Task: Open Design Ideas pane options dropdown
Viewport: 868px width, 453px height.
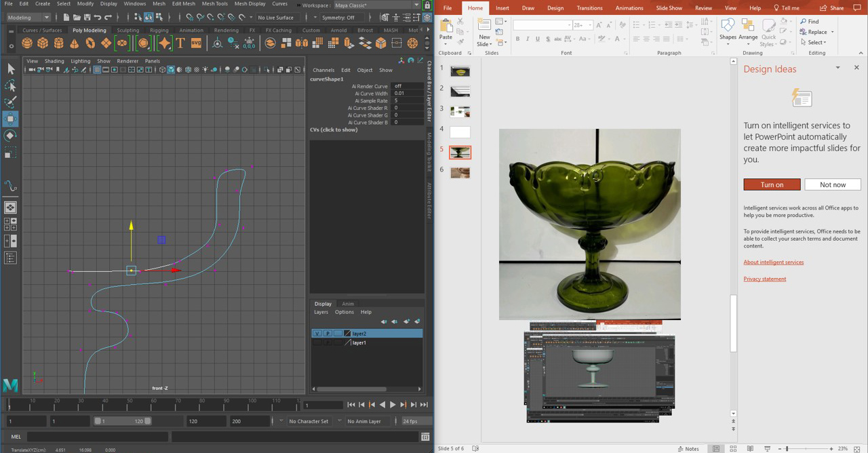Action: (x=837, y=68)
